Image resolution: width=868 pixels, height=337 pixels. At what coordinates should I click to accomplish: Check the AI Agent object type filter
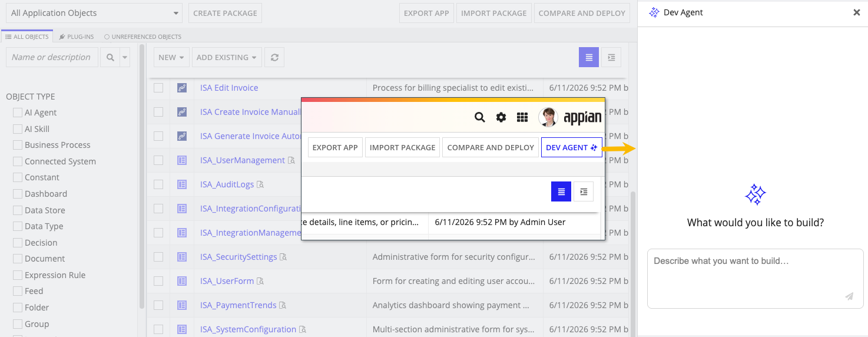(18, 113)
